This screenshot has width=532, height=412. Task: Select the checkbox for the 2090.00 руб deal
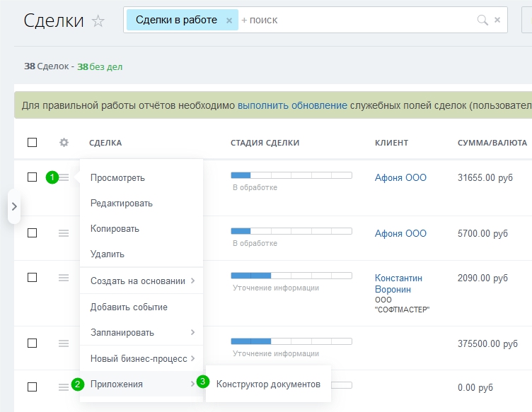point(32,278)
